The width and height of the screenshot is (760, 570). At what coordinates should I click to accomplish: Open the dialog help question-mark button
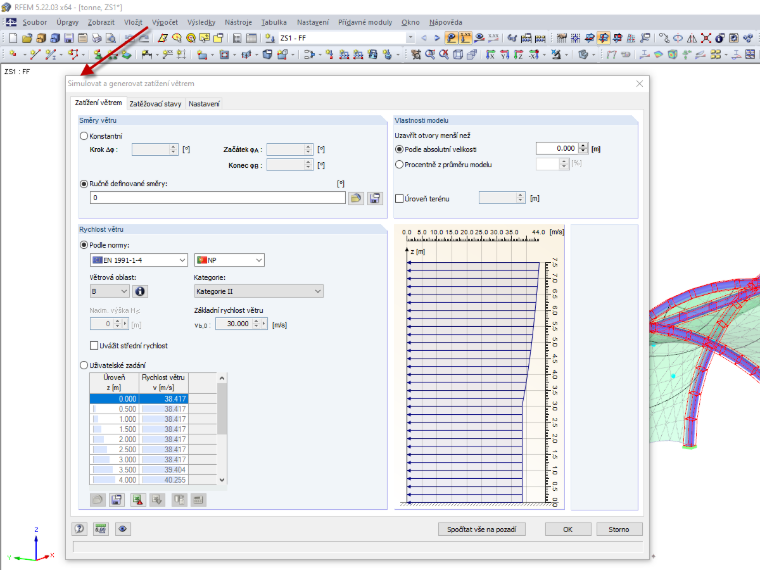click(79, 529)
